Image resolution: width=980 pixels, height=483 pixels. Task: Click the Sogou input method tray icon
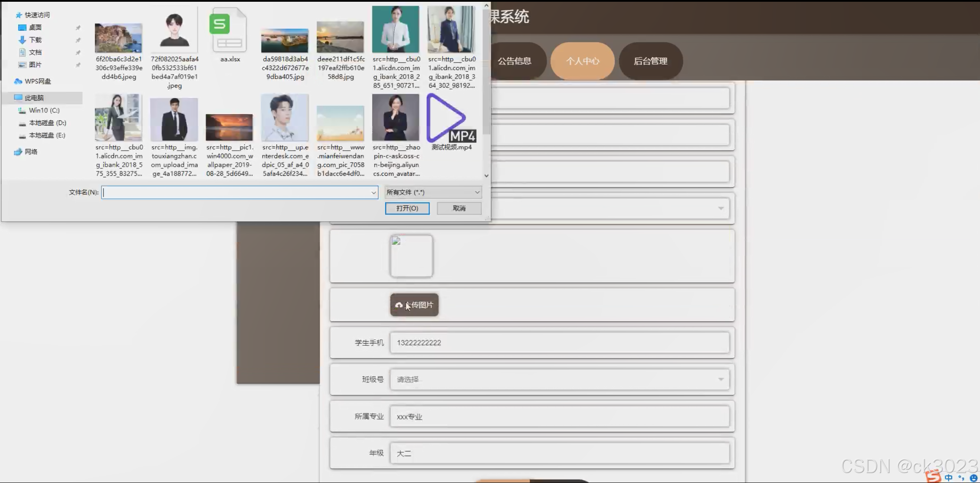click(x=933, y=476)
